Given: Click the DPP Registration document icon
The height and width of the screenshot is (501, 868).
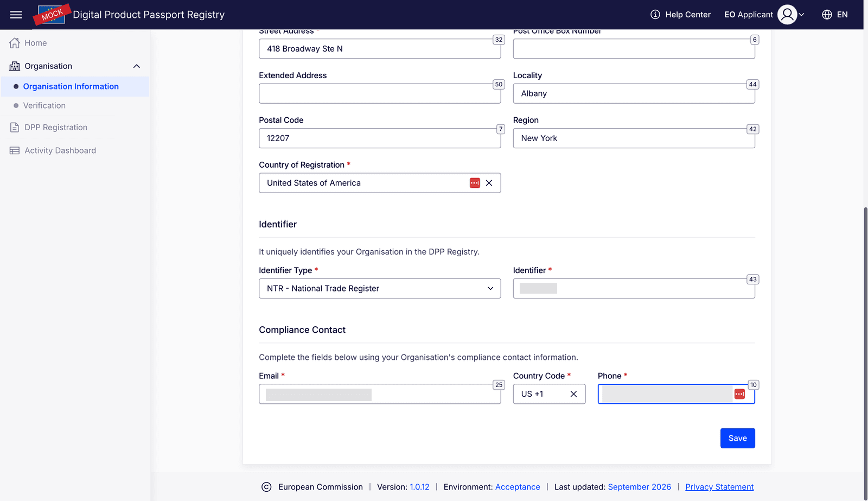Looking at the screenshot, I should click(15, 128).
